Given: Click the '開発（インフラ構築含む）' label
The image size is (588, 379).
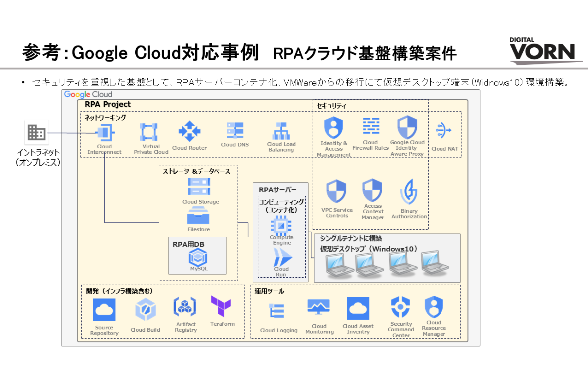Looking at the screenshot, I should click(x=119, y=291).
